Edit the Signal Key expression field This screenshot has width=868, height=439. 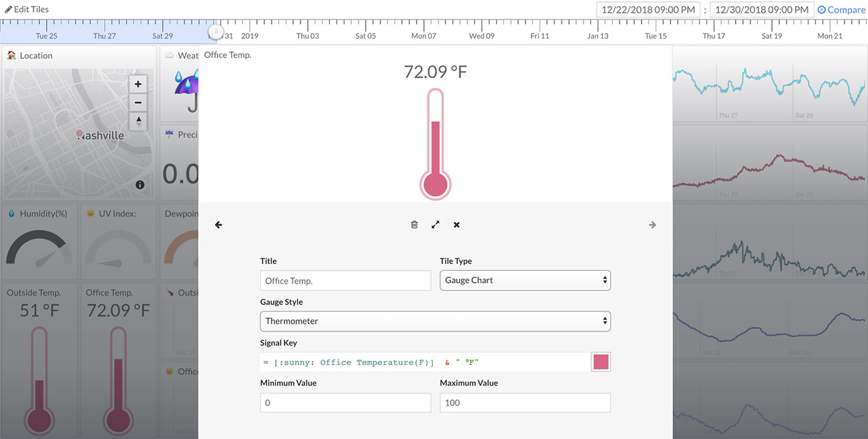tap(421, 362)
